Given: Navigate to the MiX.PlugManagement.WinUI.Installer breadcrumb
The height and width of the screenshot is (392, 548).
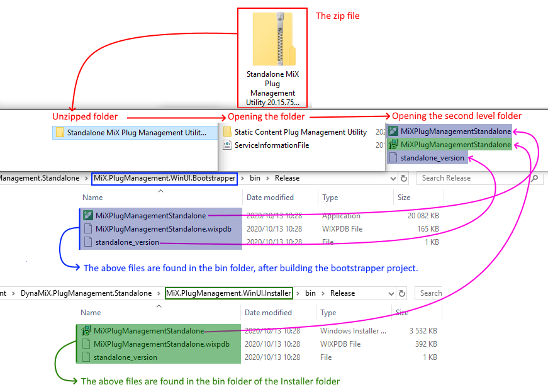Looking at the screenshot, I should (228, 293).
